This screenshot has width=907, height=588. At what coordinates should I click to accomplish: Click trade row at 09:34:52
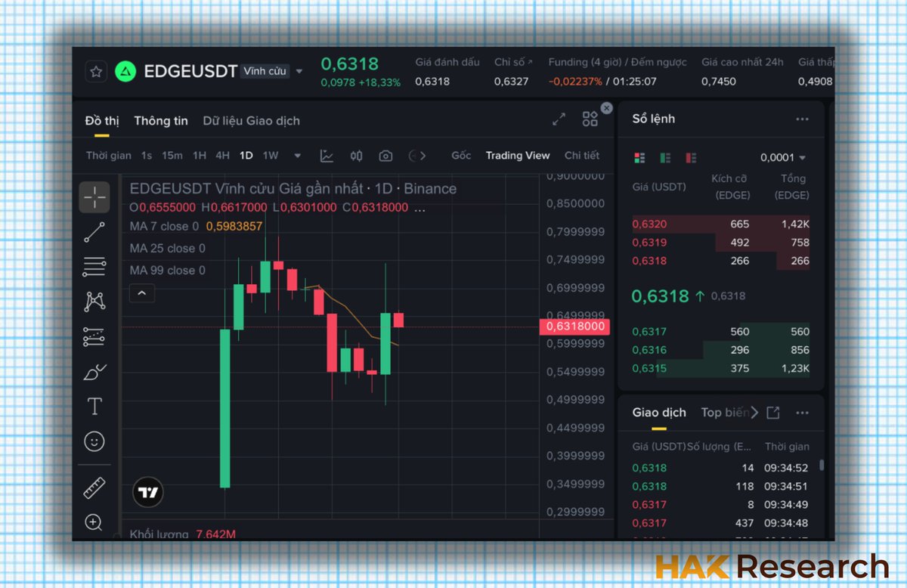tap(720, 468)
